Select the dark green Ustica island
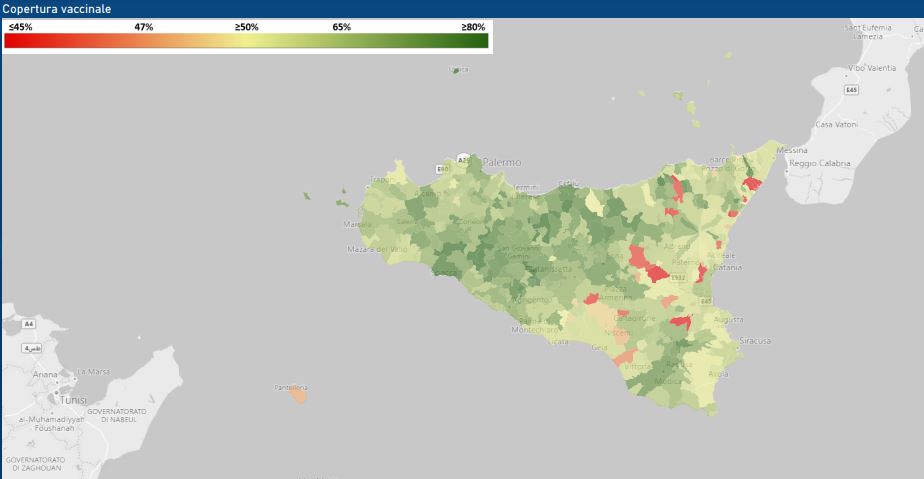Viewport: 924px width, 479px height. click(458, 70)
